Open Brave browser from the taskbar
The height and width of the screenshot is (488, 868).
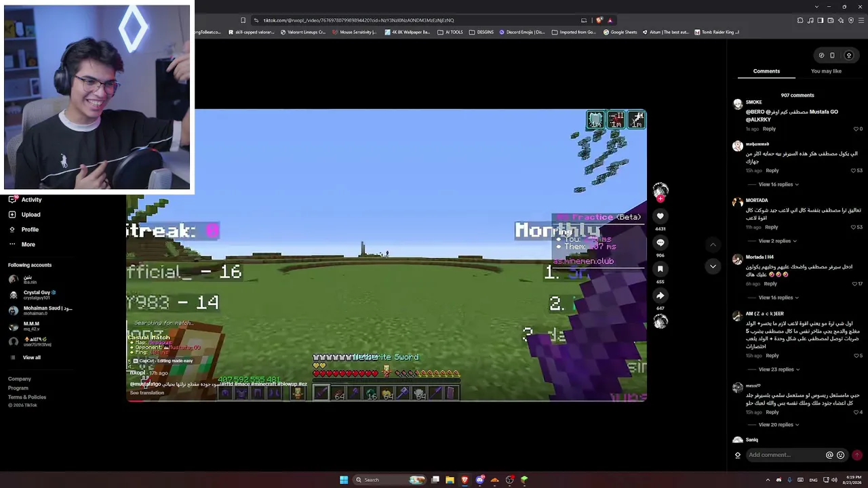(x=465, y=480)
